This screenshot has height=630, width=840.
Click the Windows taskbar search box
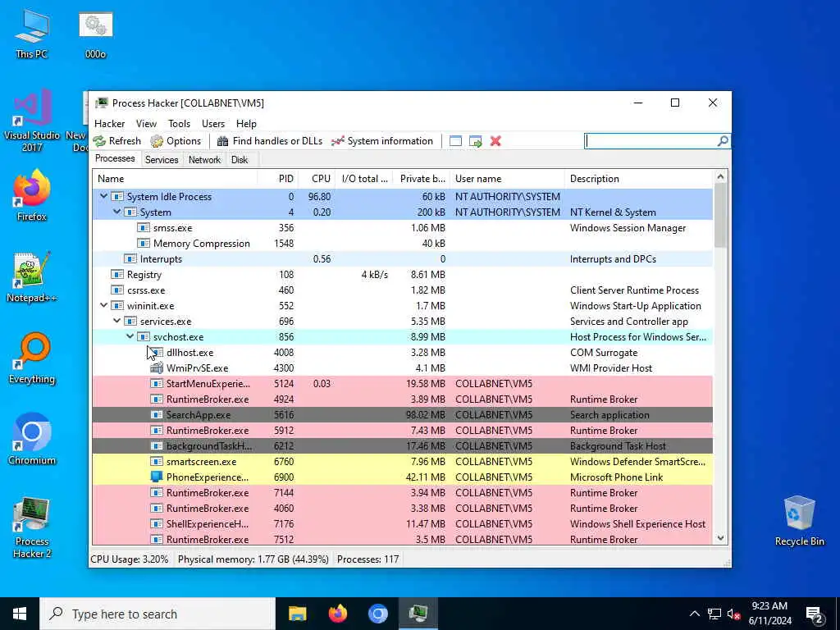coord(157,614)
